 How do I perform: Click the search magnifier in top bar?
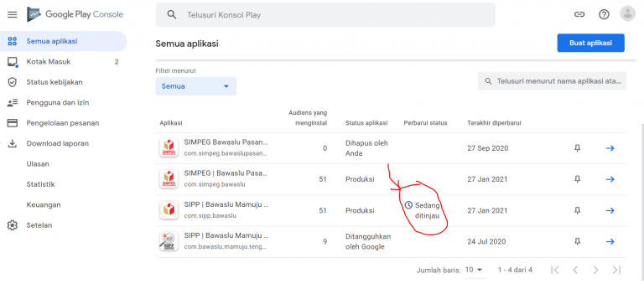tap(172, 15)
